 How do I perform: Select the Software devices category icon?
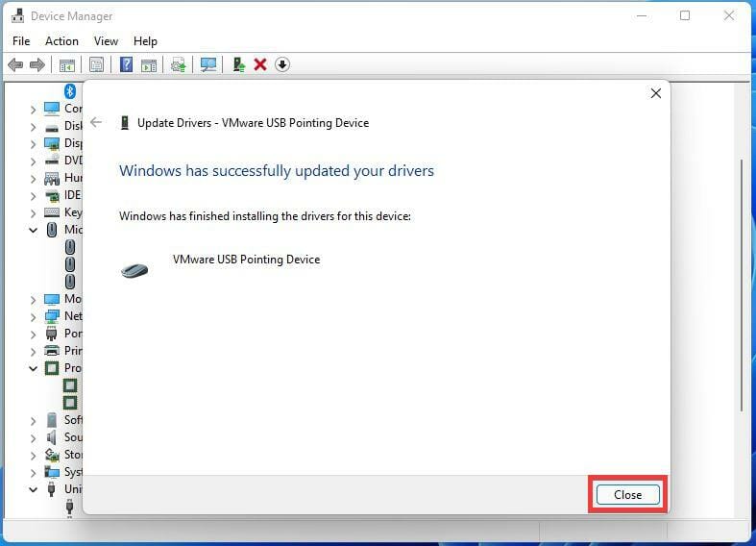(x=52, y=420)
